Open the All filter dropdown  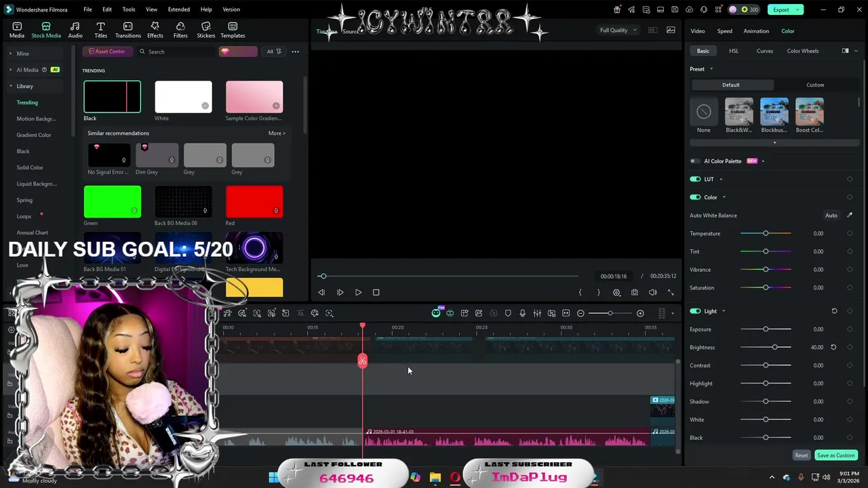(274, 52)
